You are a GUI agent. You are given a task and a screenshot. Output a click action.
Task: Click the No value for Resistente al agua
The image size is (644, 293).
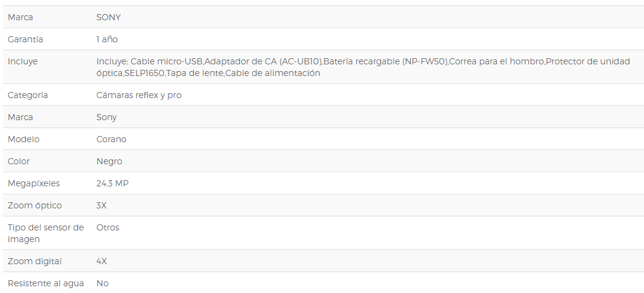point(102,284)
